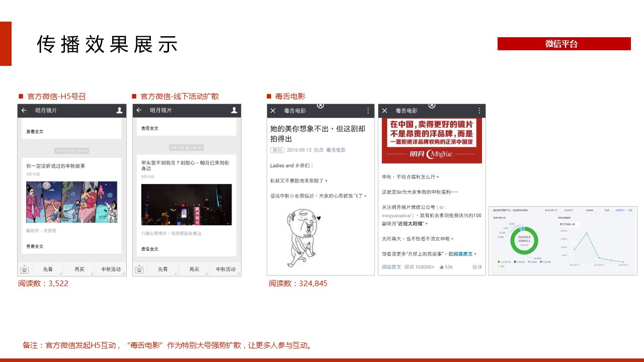Click 查看全文 above the 9月15日 timestamp

point(150,129)
